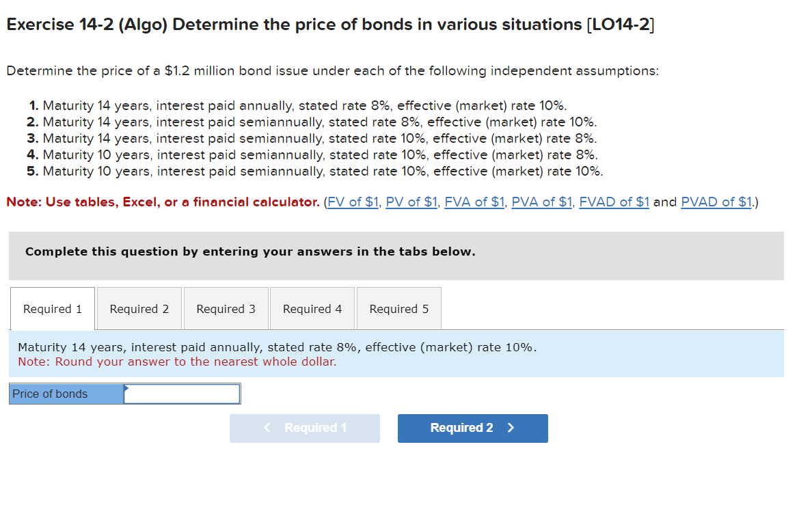Open the FVA of $1 table link

click(x=474, y=202)
